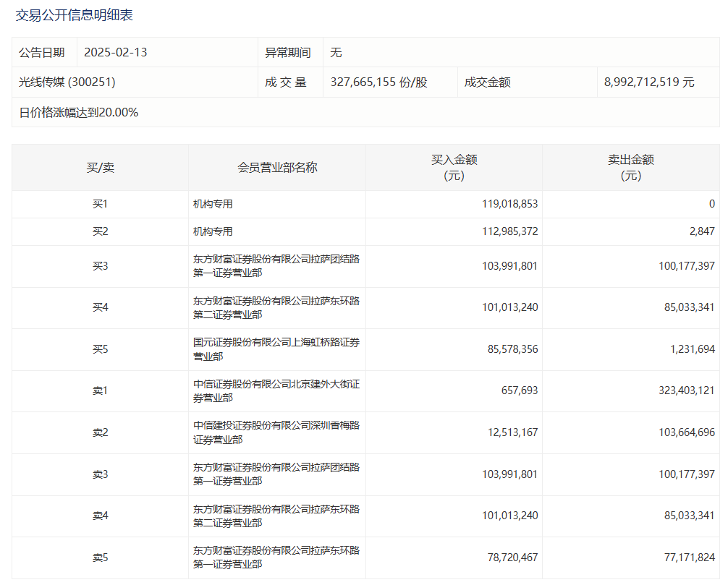
Task: Select the volume value 327,665,155 份/股
Action: pyautogui.click(x=378, y=82)
